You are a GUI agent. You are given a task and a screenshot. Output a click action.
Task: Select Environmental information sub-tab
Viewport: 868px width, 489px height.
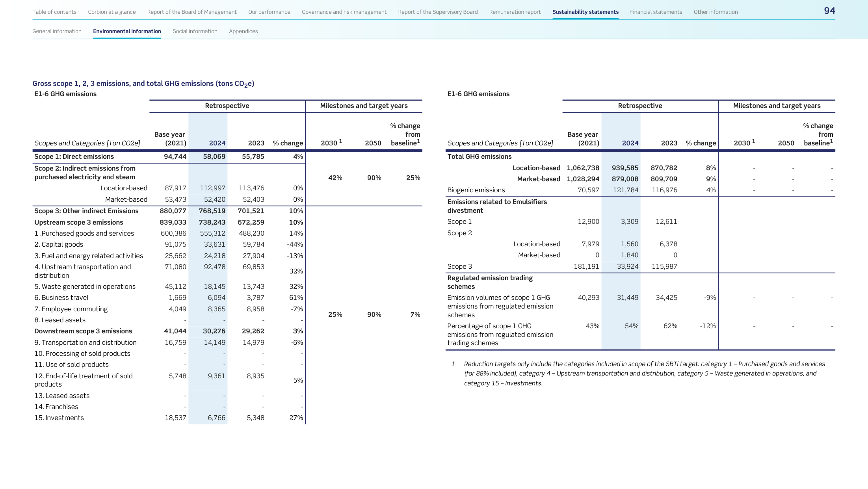coord(127,31)
